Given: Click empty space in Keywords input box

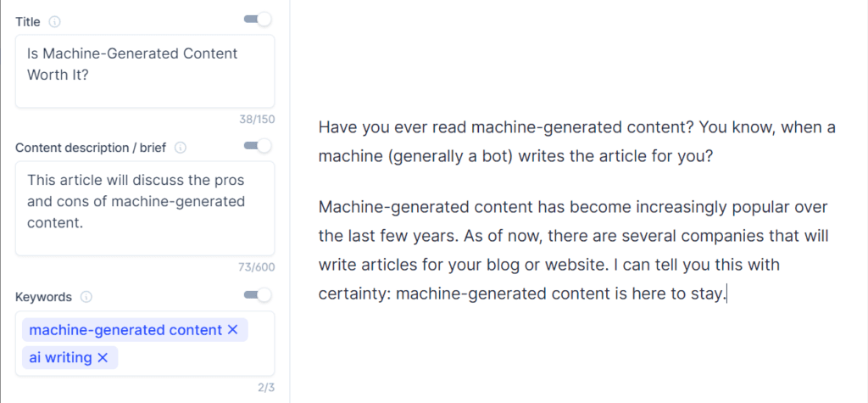Looking at the screenshot, I should [x=194, y=357].
